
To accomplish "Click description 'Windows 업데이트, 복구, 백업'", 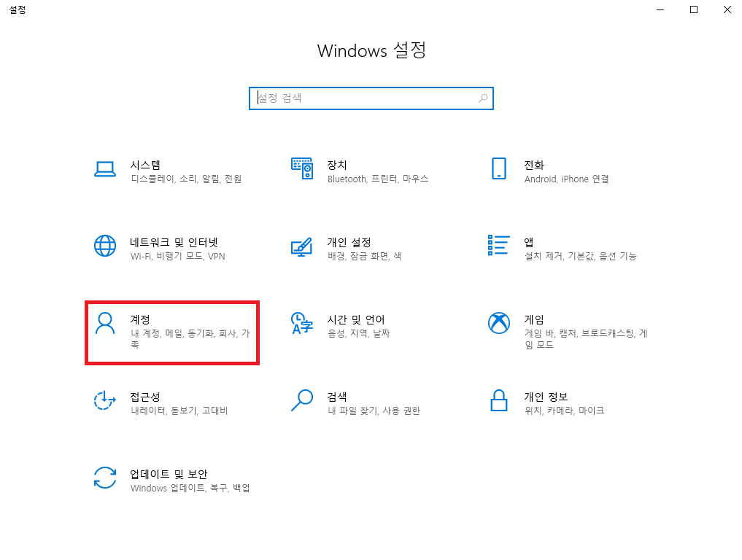I will click(190, 488).
